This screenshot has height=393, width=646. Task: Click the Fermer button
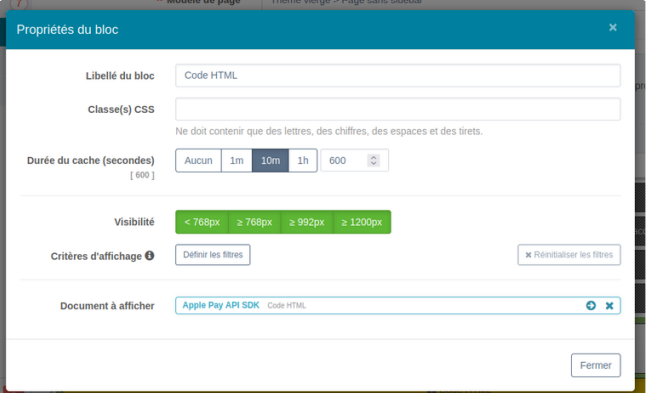tap(596, 365)
